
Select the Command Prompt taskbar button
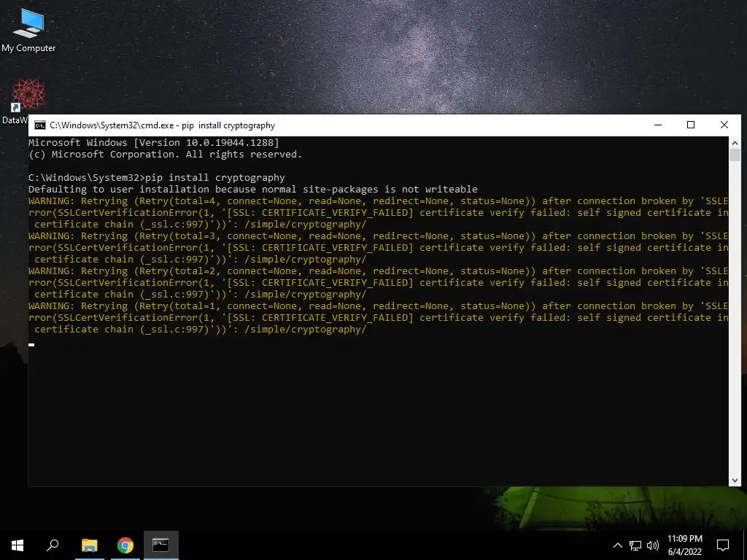coord(161,545)
